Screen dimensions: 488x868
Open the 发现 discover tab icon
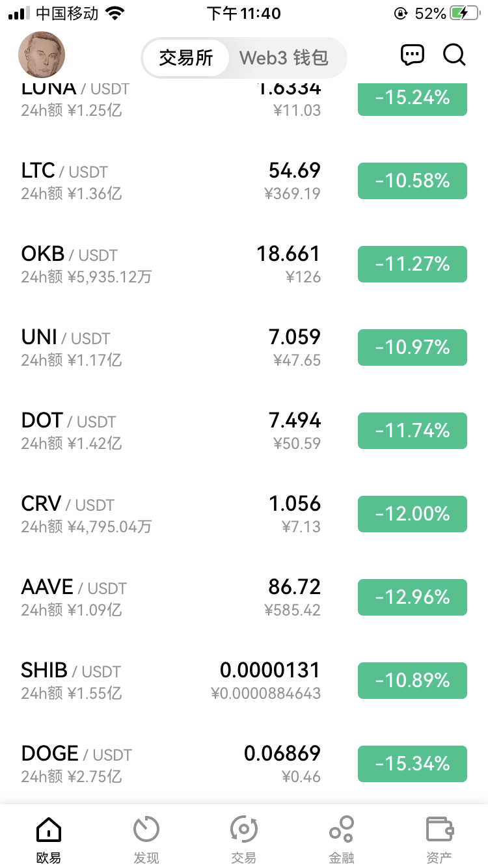point(146,830)
